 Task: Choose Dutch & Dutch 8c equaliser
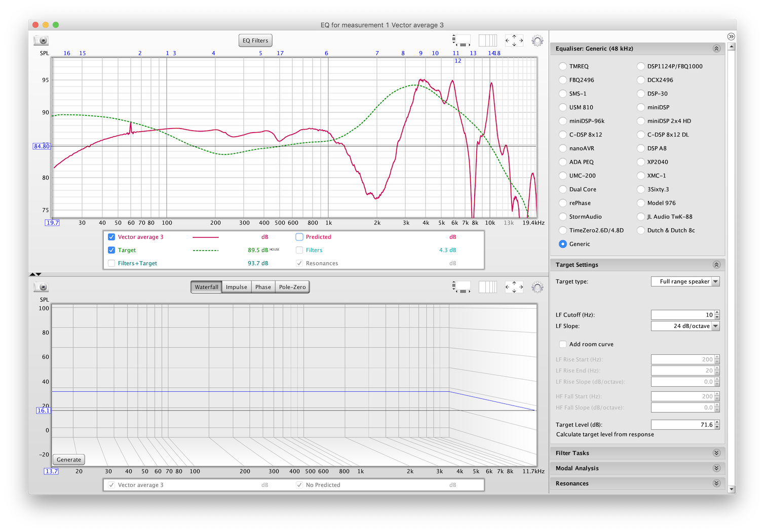tap(641, 230)
